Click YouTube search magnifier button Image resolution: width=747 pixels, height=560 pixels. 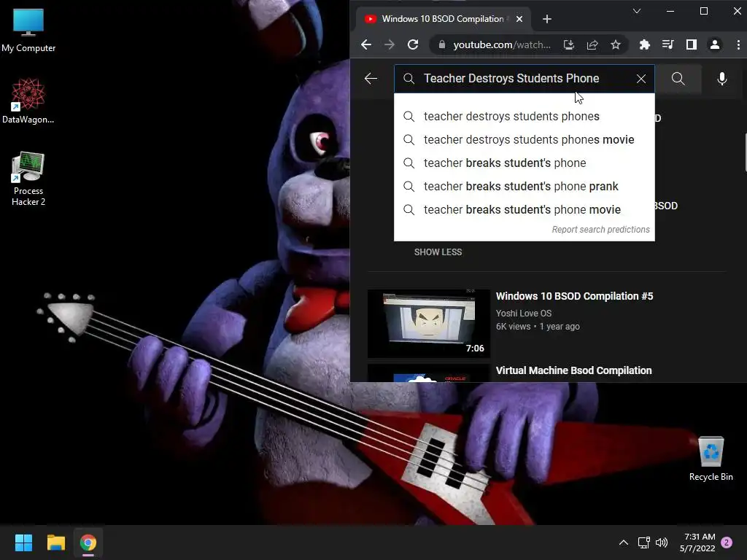click(678, 79)
